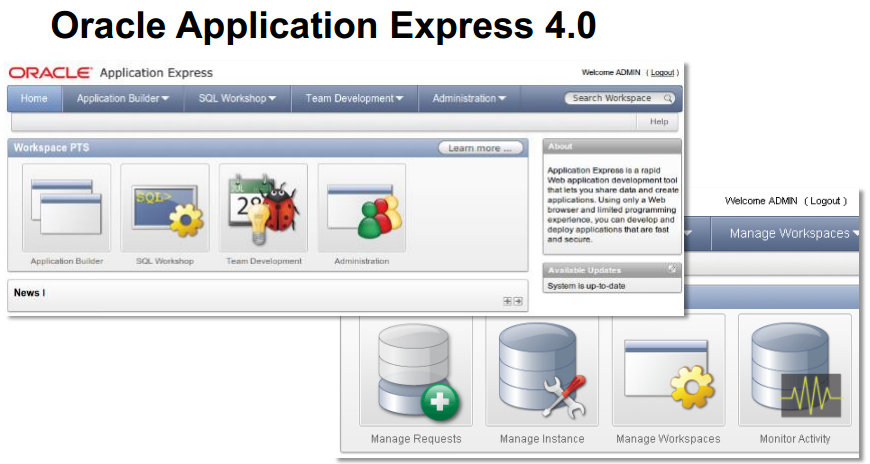Open the Team Development ladybug icon
This screenshot has height=464, width=870.
(x=264, y=208)
